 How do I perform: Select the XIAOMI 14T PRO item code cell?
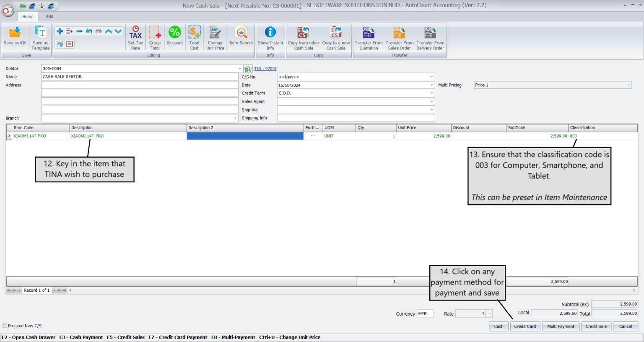[41, 136]
